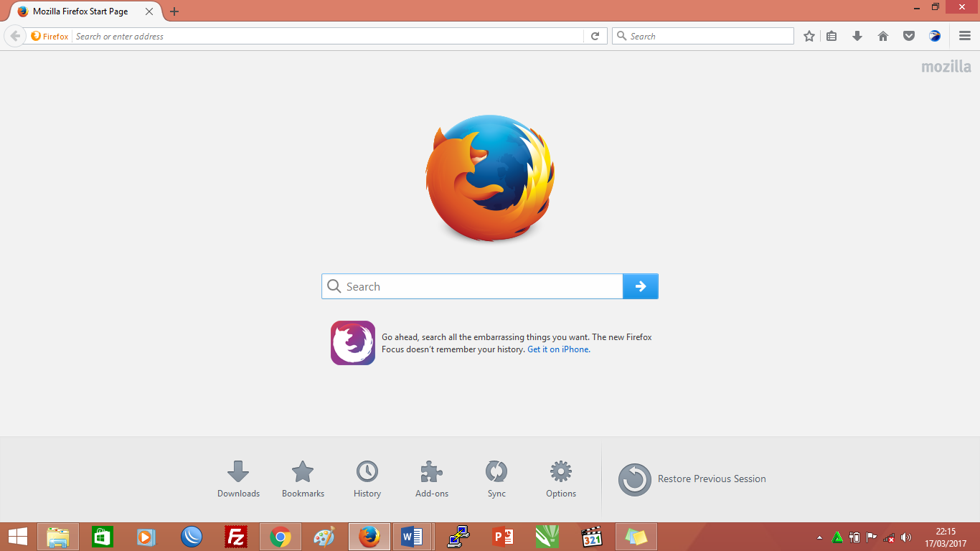The width and height of the screenshot is (980, 551).
Task: Open FileZilla from the taskbar
Action: click(x=235, y=537)
